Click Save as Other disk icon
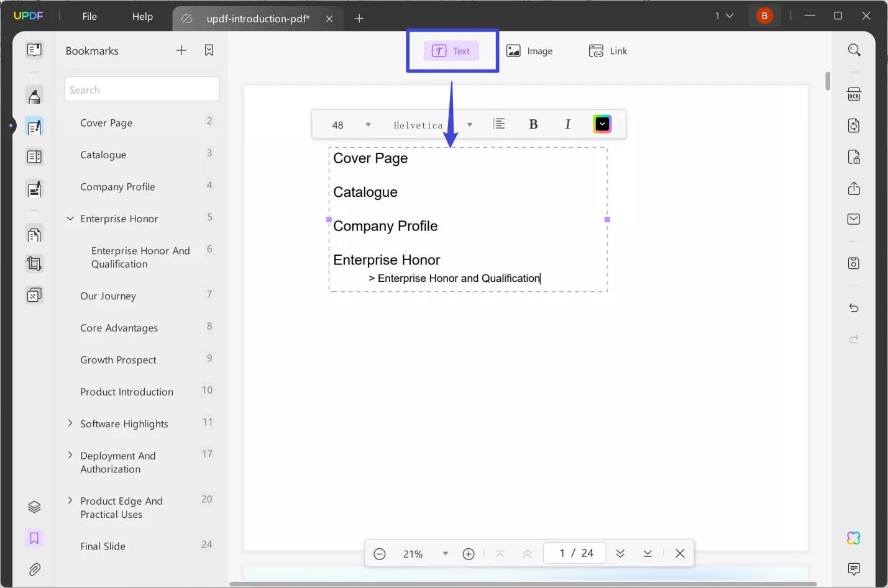Viewport: 888px width, 588px height. [854, 263]
